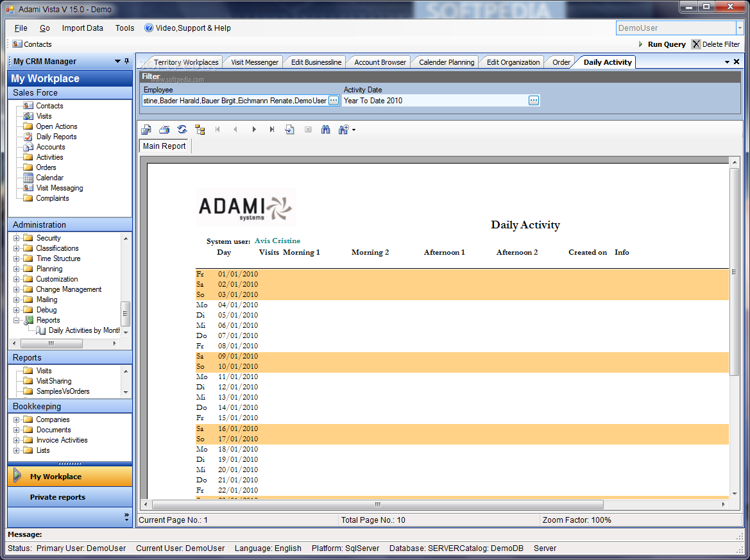Expand the Time Structure node
The image size is (750, 560).
(x=16, y=259)
